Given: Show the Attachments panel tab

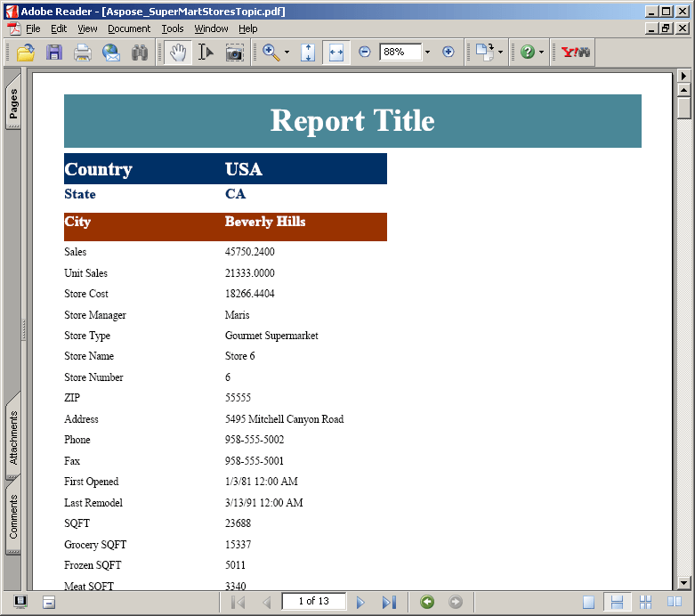Looking at the screenshot, I should pyautogui.click(x=13, y=437).
